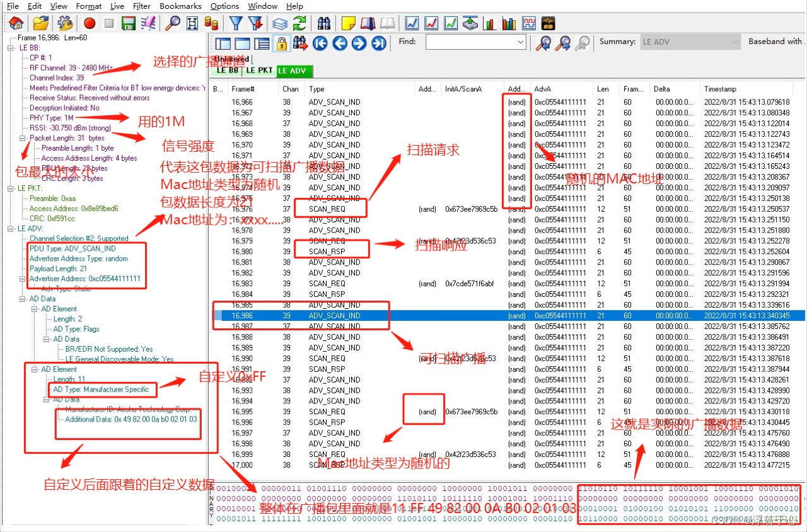This screenshot has height=532, width=807.
Task: Click the open red book icon
Action: tap(368, 23)
